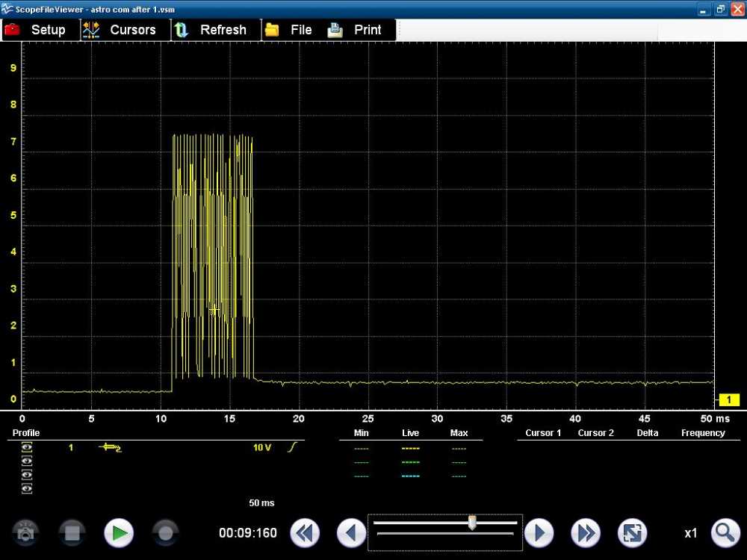
Task: Click the camera snapshot button
Action: pos(25,533)
